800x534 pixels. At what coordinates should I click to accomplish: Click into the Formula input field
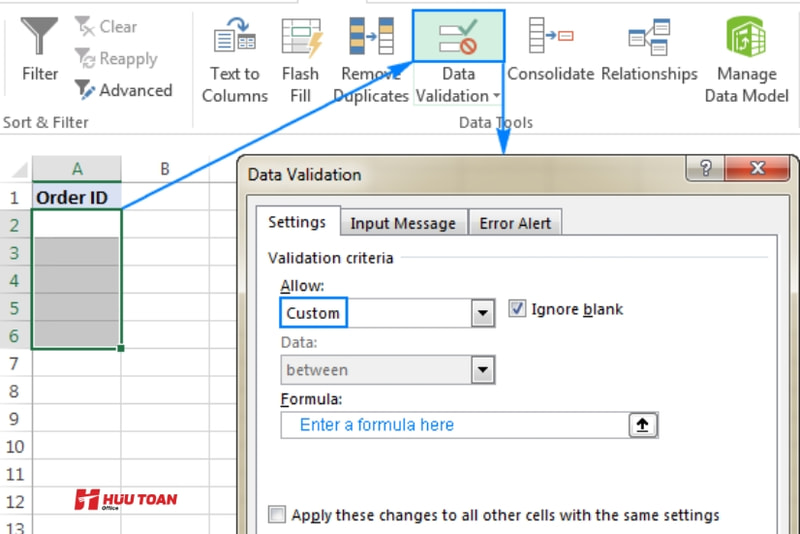coord(455,425)
